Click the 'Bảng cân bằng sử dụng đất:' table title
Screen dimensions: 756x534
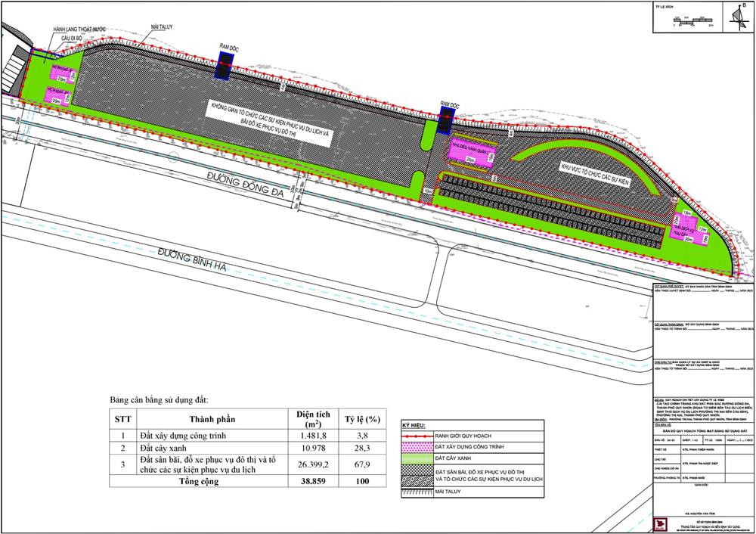[x=158, y=400]
